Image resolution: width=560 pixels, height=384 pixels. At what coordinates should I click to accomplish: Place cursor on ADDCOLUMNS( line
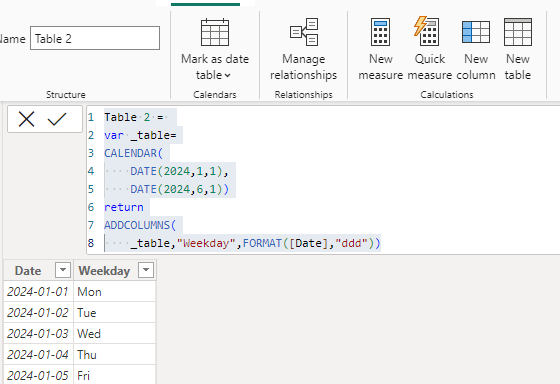click(140, 225)
